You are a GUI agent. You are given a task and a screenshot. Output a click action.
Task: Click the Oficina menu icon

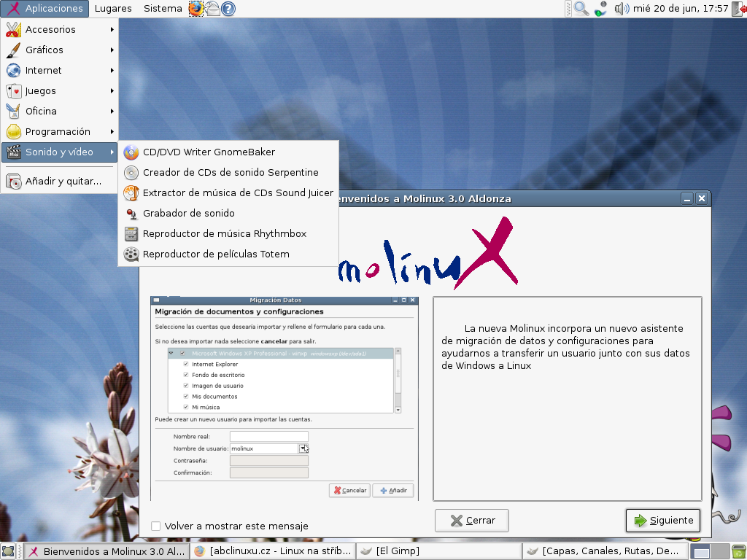point(13,112)
